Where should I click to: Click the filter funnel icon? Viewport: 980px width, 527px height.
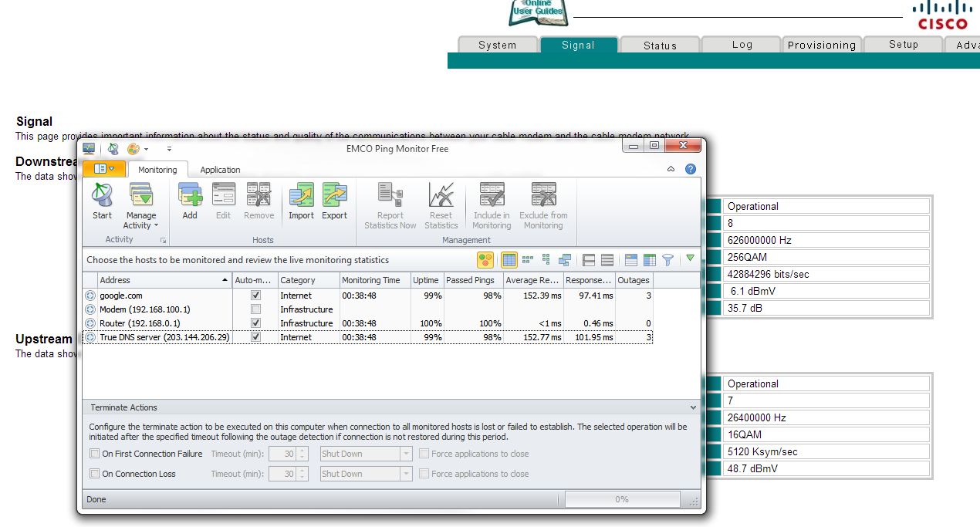[x=668, y=260]
